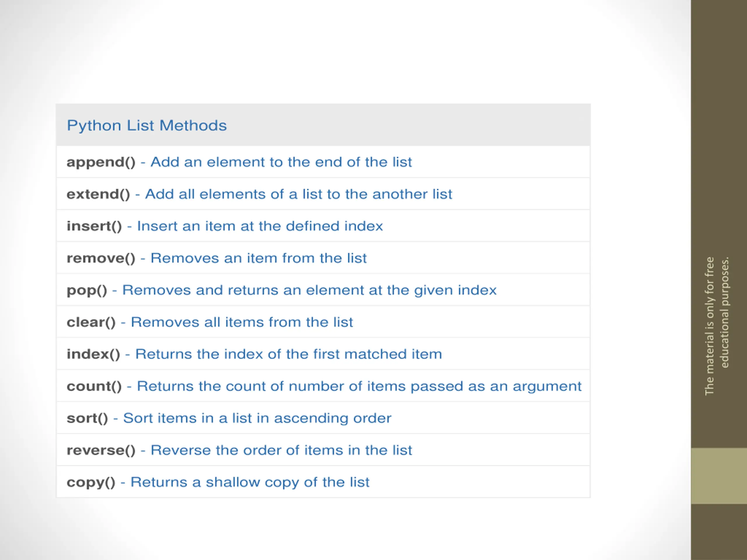Click the sort() method name

(87, 418)
